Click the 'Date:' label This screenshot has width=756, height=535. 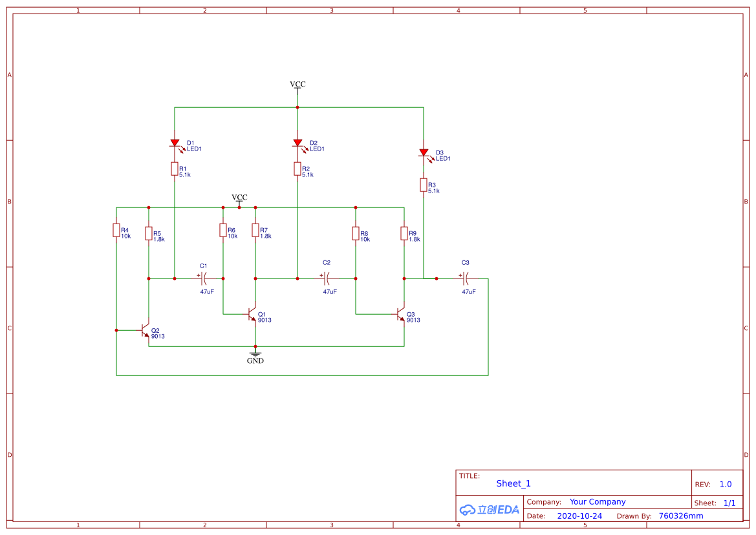pos(536,516)
